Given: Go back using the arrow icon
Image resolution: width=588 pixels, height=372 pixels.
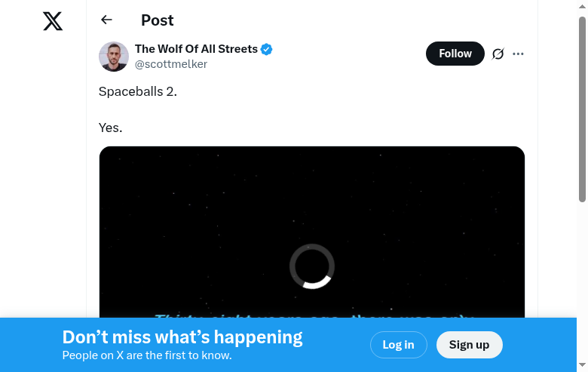Looking at the screenshot, I should (x=106, y=20).
